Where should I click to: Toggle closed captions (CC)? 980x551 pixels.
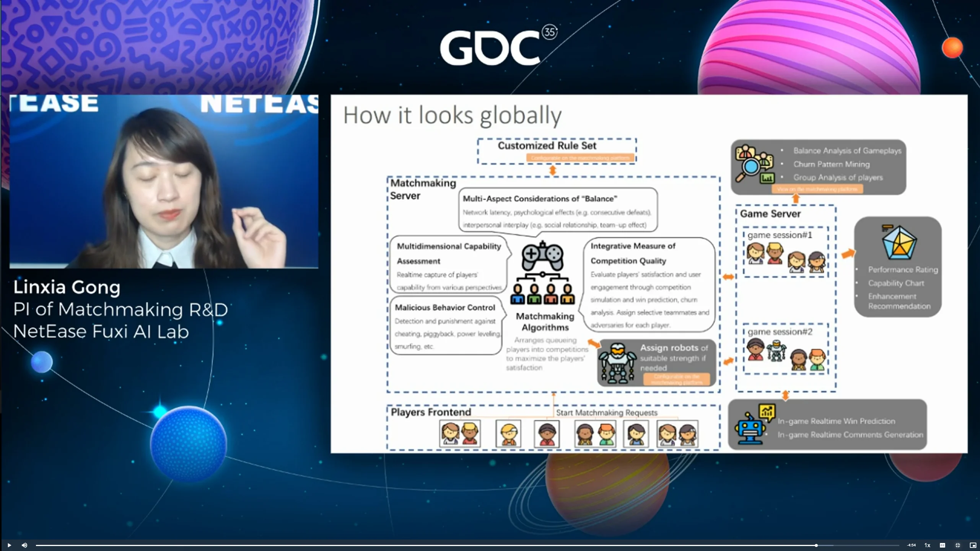[x=943, y=545]
